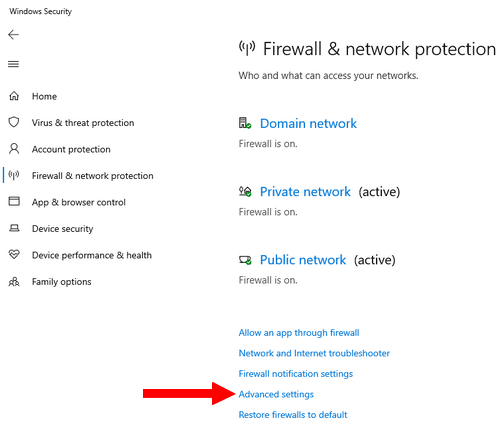Click the Device performance heart icon

(x=14, y=255)
